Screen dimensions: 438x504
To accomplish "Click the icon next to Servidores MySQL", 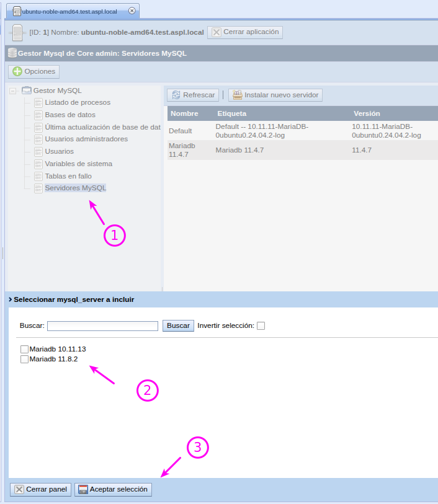I will (38, 188).
